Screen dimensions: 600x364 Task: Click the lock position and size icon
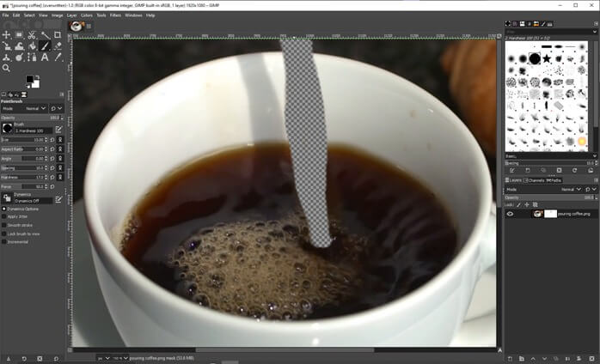(x=527, y=205)
